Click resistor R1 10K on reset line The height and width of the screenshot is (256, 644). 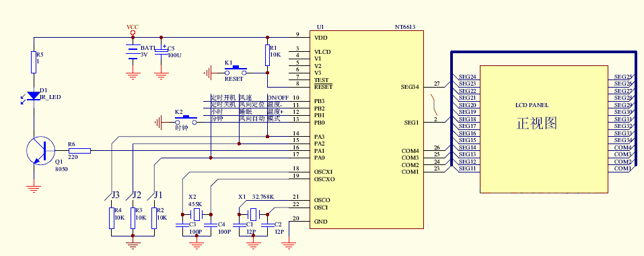click(x=267, y=55)
